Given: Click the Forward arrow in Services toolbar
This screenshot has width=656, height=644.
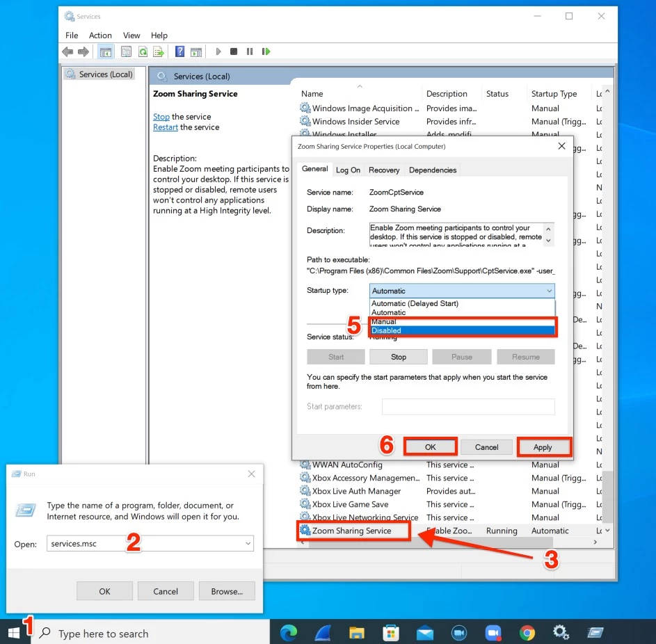Looking at the screenshot, I should (83, 52).
